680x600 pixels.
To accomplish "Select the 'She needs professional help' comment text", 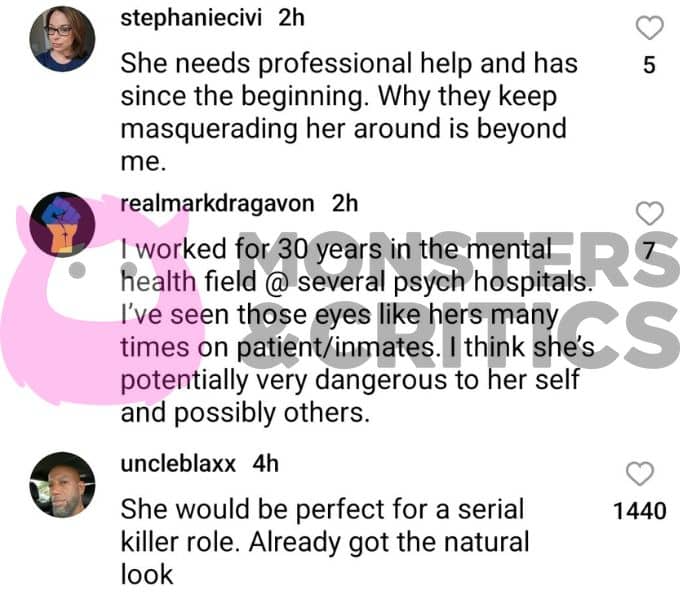I will point(349,112).
